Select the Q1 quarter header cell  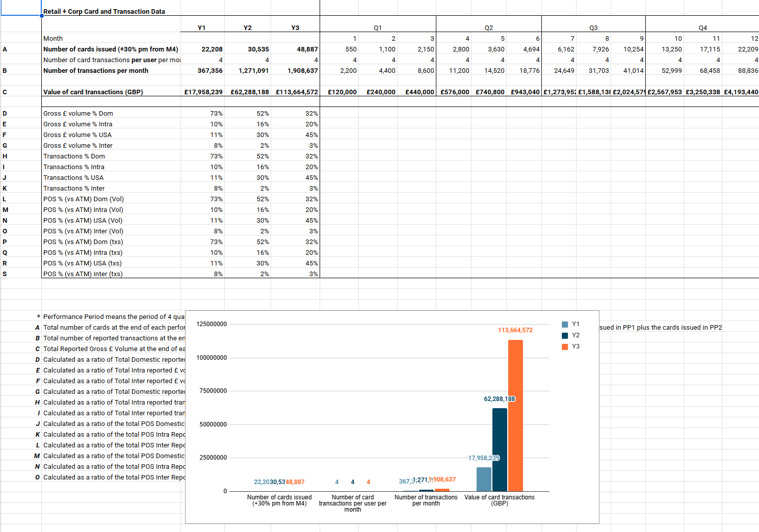point(377,28)
